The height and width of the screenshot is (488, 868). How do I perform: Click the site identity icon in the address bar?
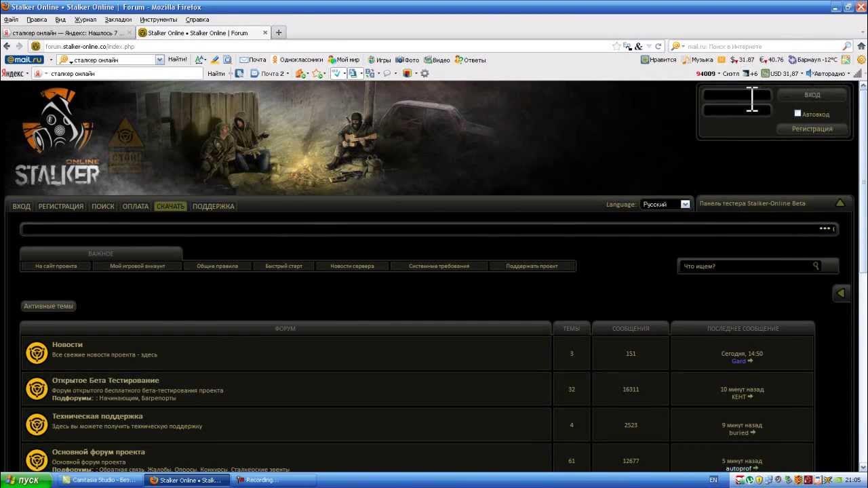pos(36,46)
